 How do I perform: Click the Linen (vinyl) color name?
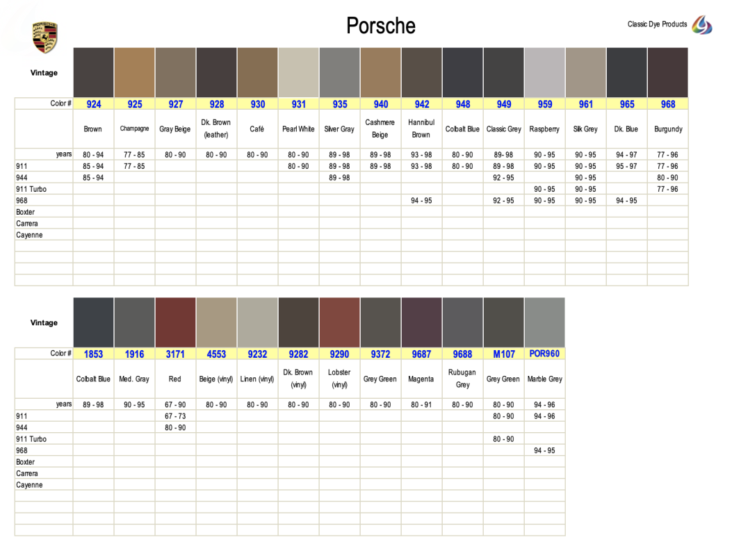coord(257,379)
